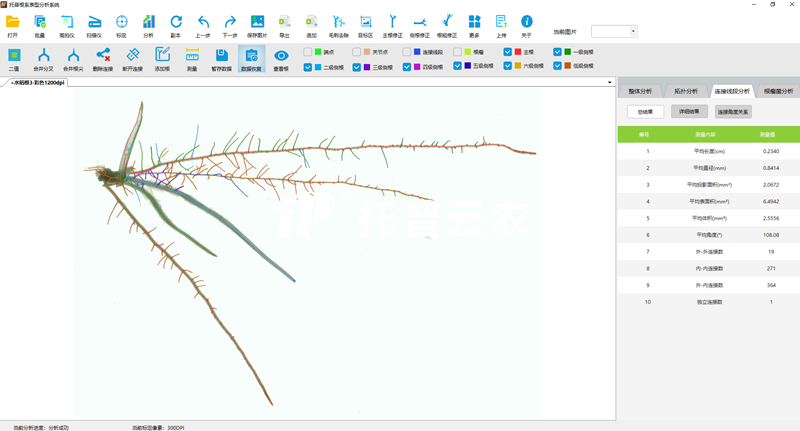Image resolution: width=800 pixels, height=431 pixels.
Task: Expand the image tab list arrow
Action: pyautogui.click(x=609, y=82)
